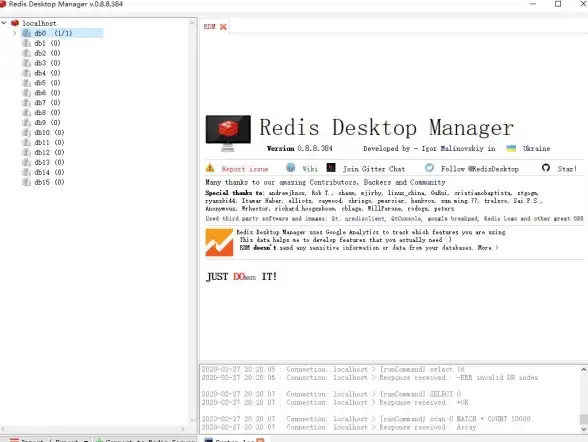Expand the db0 database node
The width and height of the screenshot is (588, 442).
click(14, 33)
